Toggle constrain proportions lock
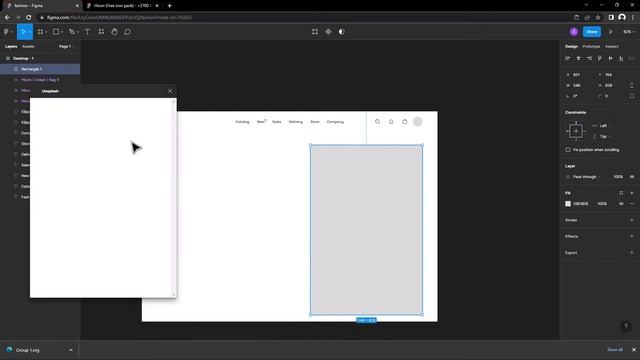This screenshot has height=360, width=640. [632, 85]
